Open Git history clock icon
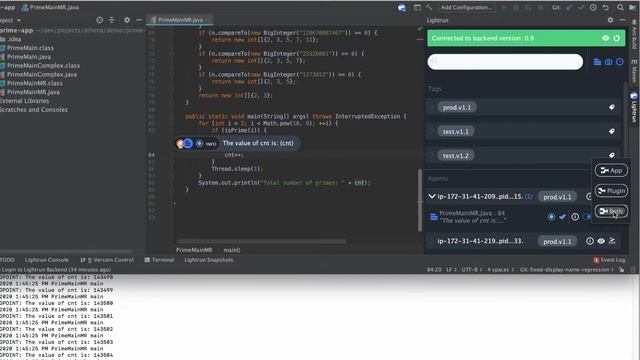The width and height of the screenshot is (640, 360). [x=593, y=7]
